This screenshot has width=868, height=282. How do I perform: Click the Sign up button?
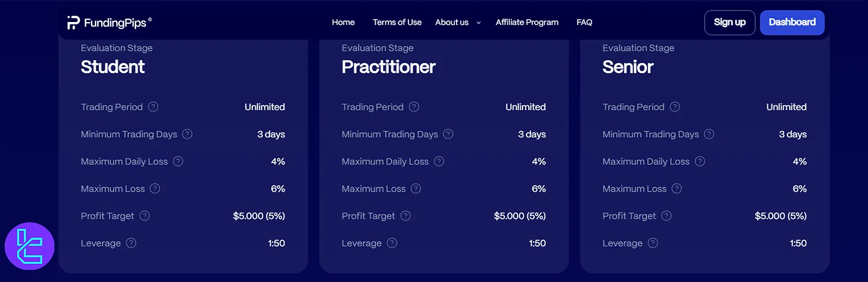(x=730, y=23)
